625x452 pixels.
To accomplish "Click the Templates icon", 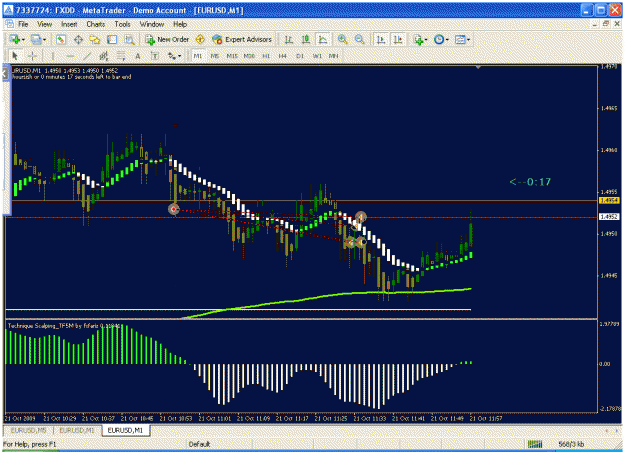I will [x=460, y=39].
